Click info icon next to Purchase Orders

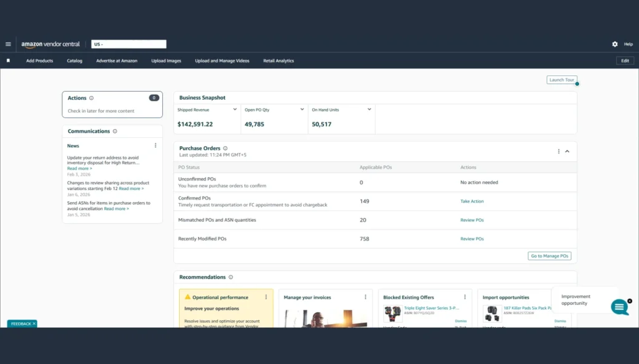(225, 148)
